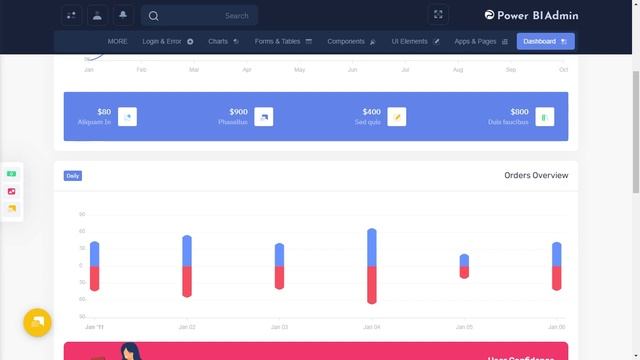The image size is (640, 360).
Task: Click the $400 value
Action: click(x=371, y=112)
